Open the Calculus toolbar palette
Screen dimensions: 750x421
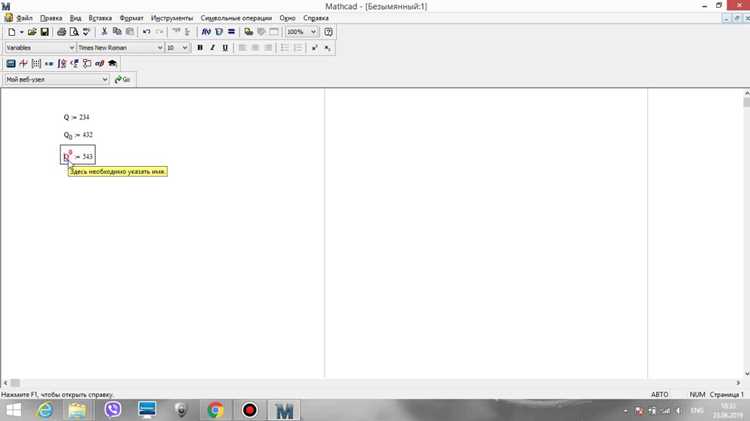point(62,63)
